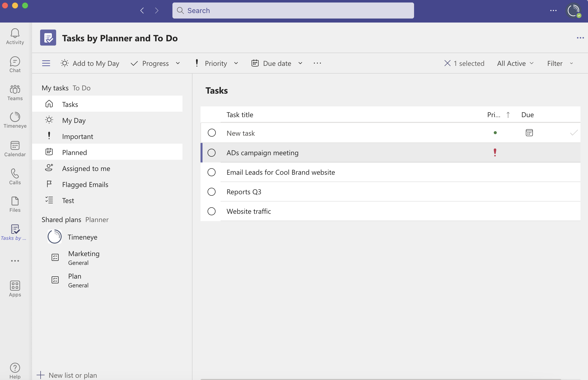The height and width of the screenshot is (380, 588).
Task: Toggle completion circle for ADs campaign meeting
Action: point(211,152)
